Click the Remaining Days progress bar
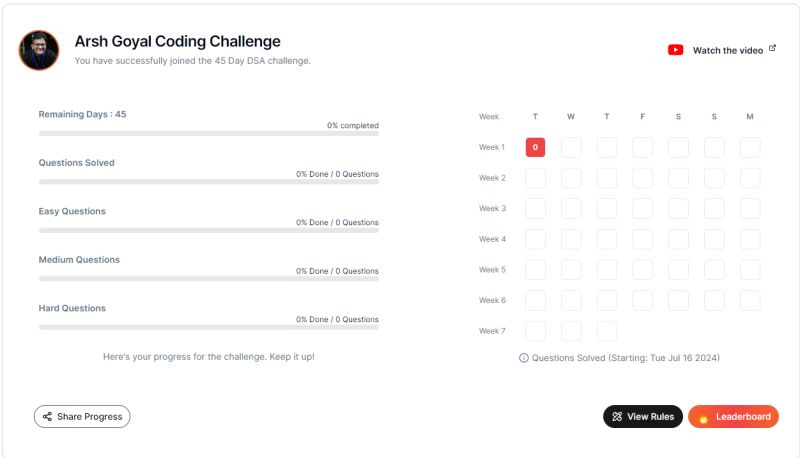 click(x=209, y=134)
